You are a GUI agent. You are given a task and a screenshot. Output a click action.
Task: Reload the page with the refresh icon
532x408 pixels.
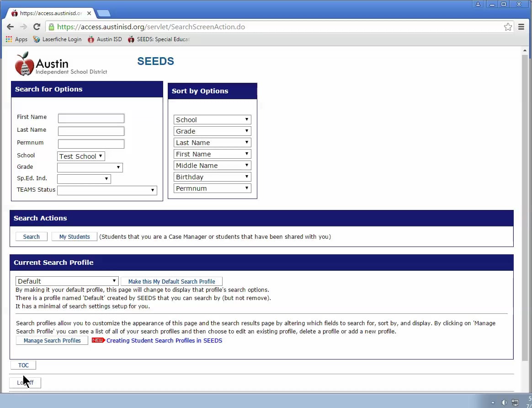tap(37, 27)
